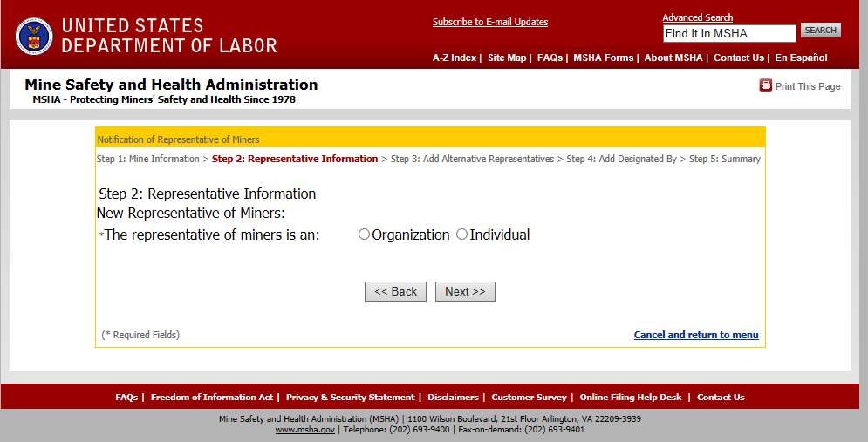This screenshot has height=442, width=868.
Task: Focus the Find It In MSHA search field
Action: click(x=729, y=33)
